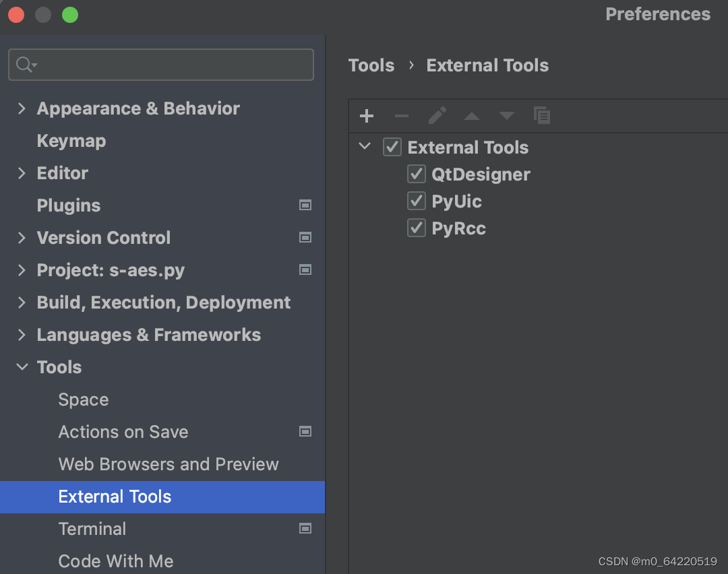This screenshot has width=728, height=574.
Task: Click the Move Up arrow icon
Action: 472,116
